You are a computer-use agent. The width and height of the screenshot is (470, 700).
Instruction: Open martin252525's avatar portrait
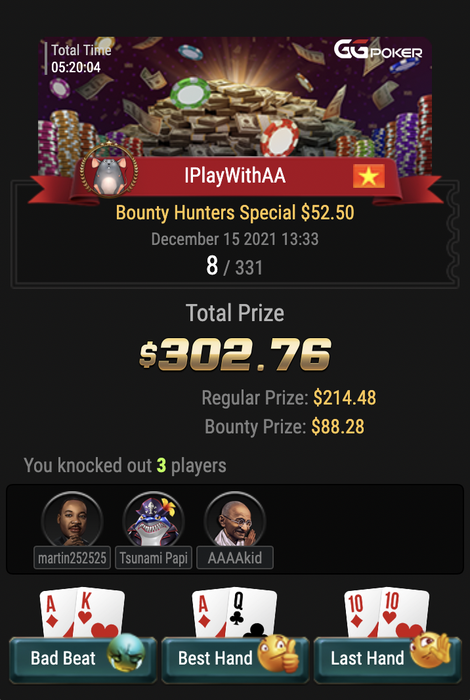72,520
